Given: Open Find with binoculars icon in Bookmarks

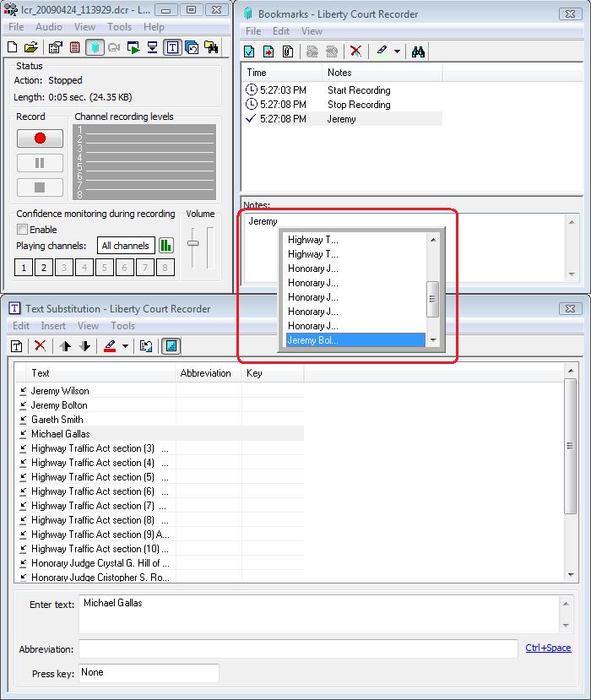Looking at the screenshot, I should coord(418,52).
